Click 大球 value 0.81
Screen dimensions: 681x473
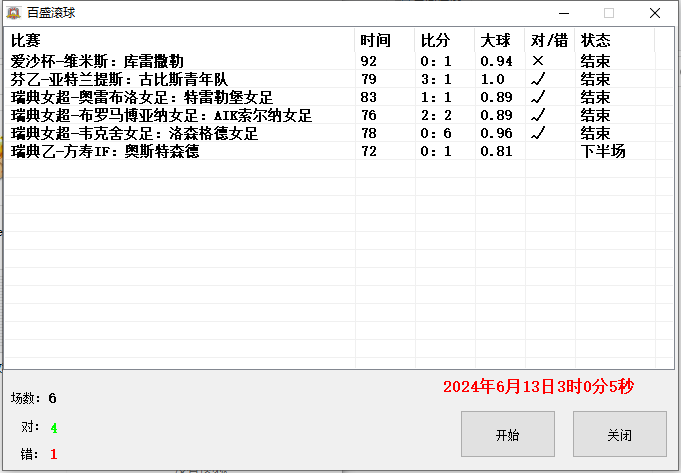496,151
